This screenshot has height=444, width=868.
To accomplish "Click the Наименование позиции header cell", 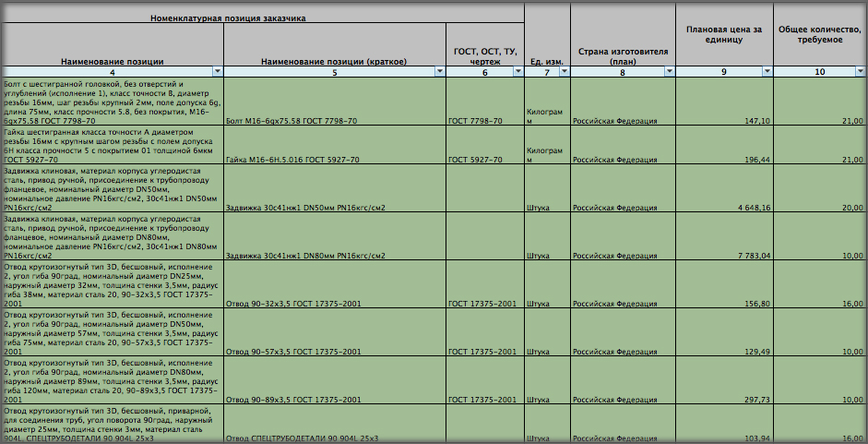I will 113,61.
